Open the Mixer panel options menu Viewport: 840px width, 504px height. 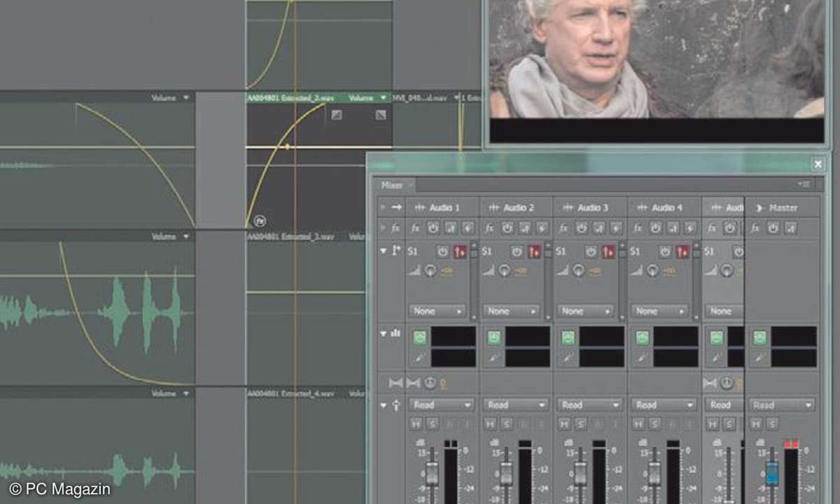click(804, 185)
